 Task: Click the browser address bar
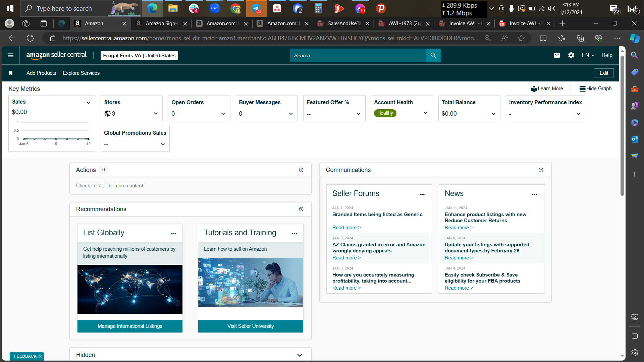[x=270, y=38]
